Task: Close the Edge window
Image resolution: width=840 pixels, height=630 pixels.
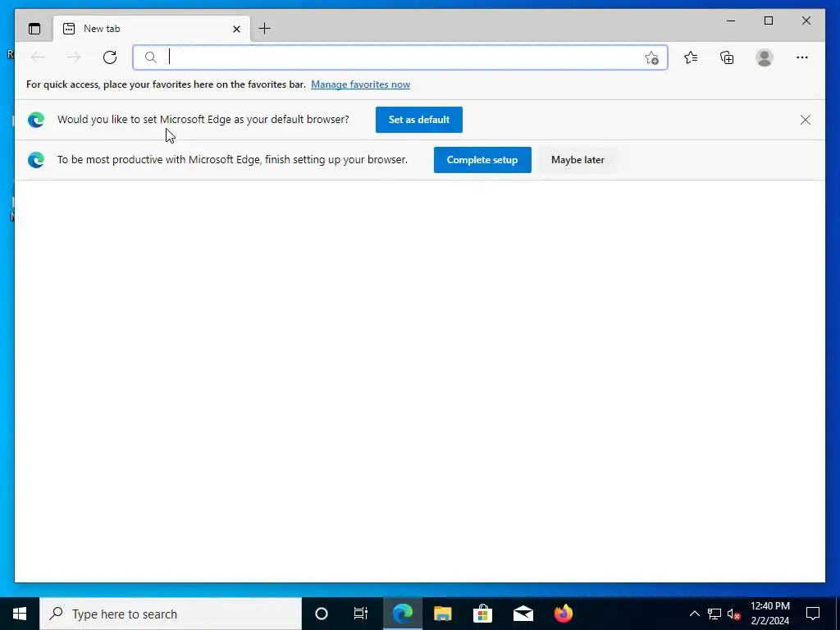Action: pyautogui.click(x=806, y=21)
